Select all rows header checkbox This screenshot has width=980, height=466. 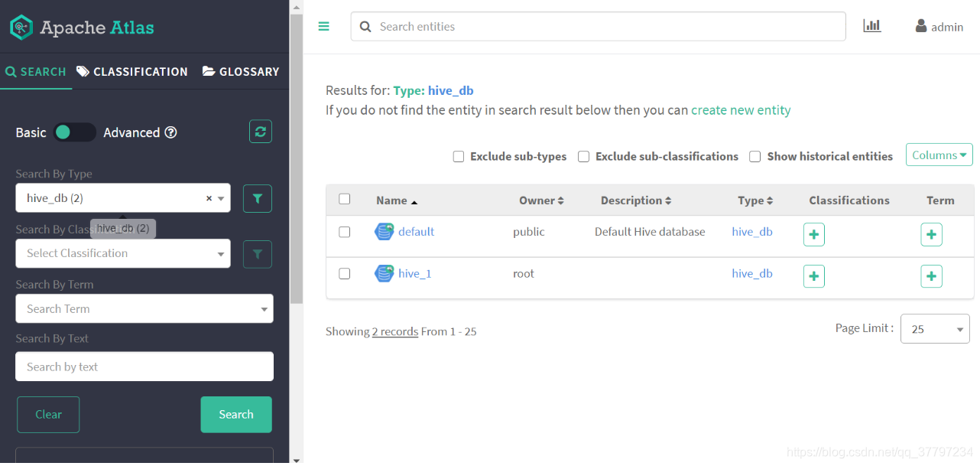point(345,199)
